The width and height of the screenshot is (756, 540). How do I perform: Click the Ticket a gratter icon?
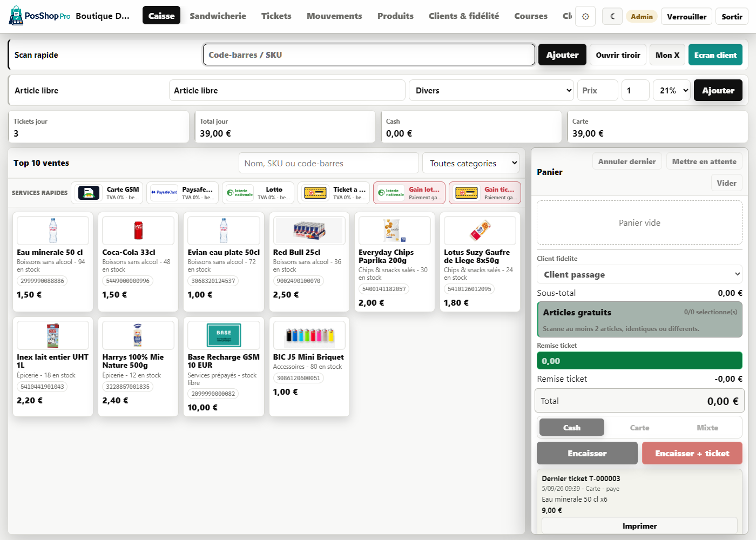click(315, 193)
